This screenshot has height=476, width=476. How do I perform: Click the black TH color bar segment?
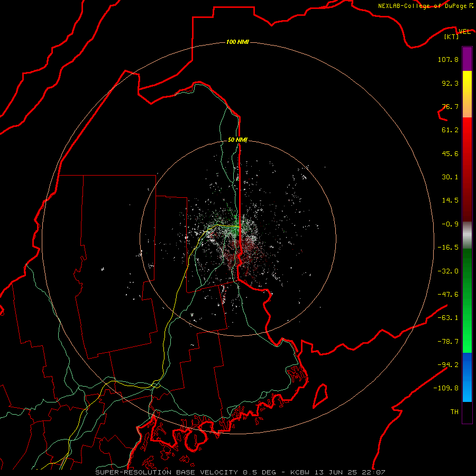467,412
